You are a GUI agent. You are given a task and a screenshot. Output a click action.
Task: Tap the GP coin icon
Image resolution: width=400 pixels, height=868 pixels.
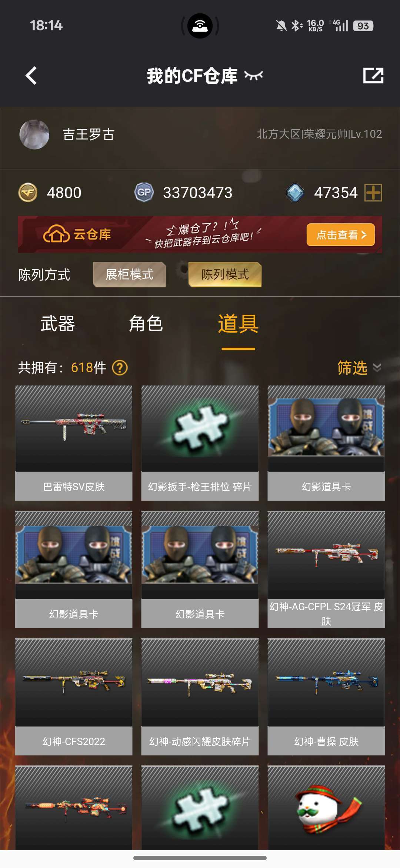click(144, 193)
